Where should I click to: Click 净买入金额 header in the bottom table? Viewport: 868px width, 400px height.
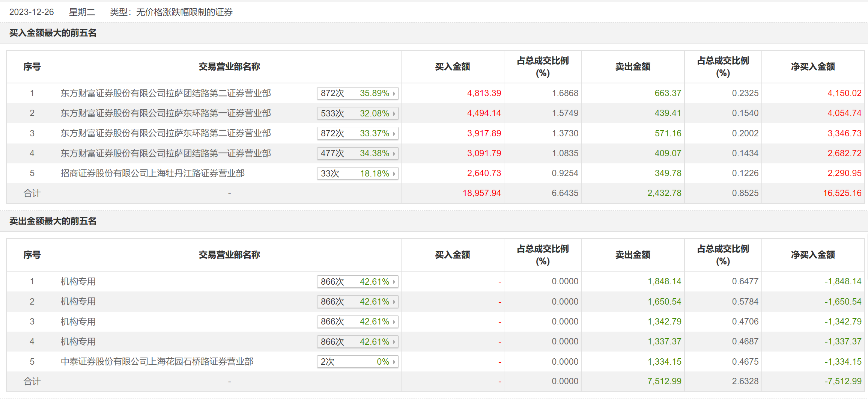click(812, 255)
